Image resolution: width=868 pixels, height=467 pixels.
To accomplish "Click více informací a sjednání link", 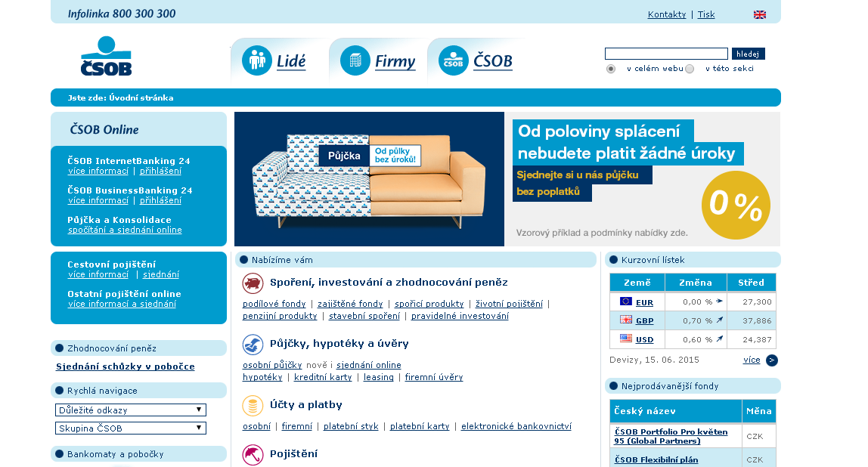I will pos(122,304).
